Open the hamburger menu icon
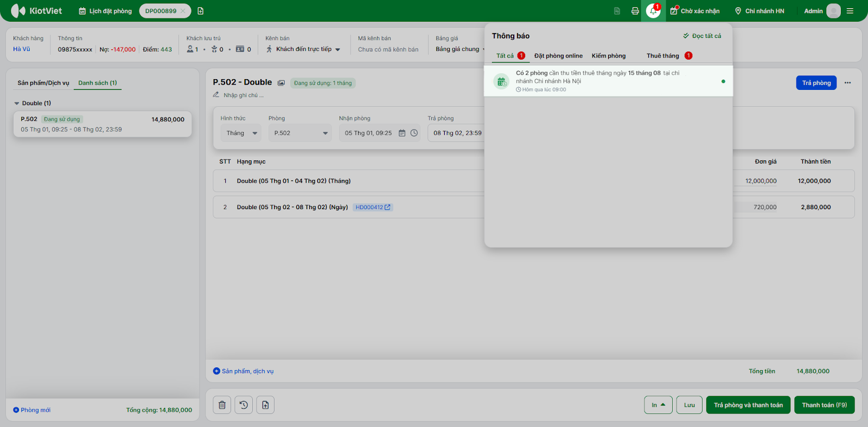868x427 pixels. pos(850,11)
